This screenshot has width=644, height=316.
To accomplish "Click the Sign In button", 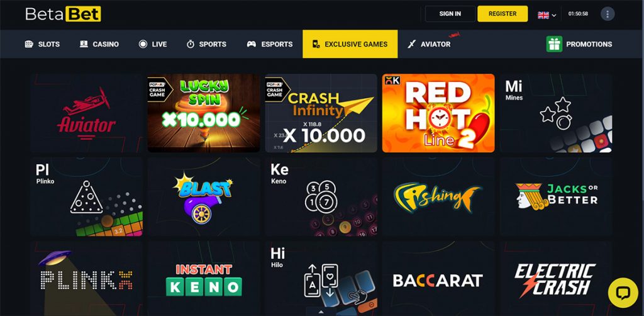I will (x=450, y=14).
